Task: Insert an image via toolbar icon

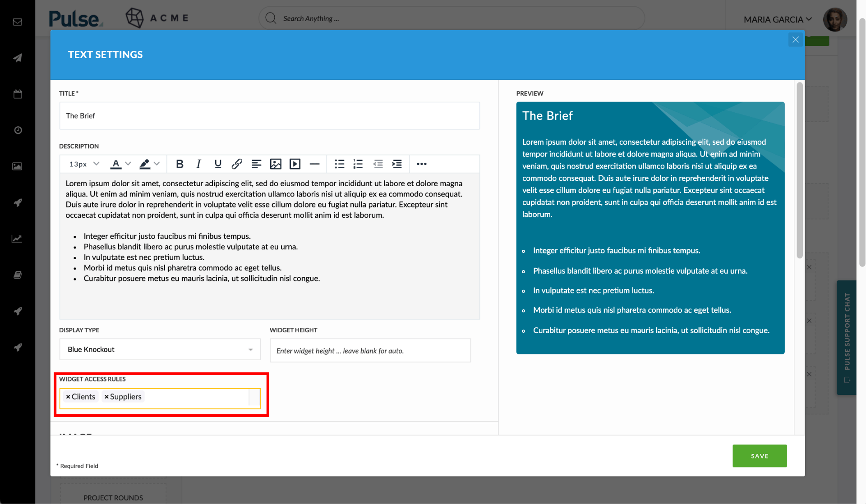Action: (x=276, y=164)
